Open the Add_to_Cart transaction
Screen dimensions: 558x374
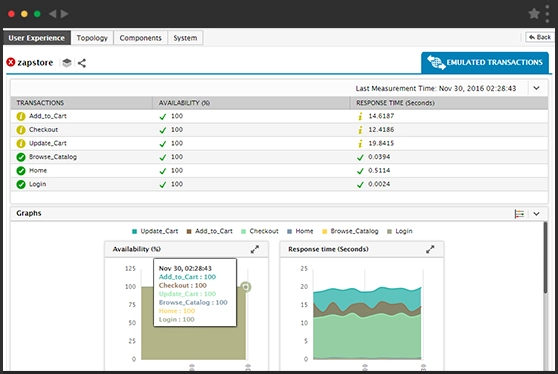pyautogui.click(x=48, y=116)
